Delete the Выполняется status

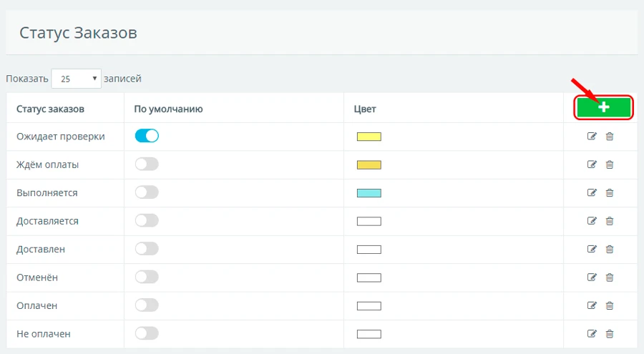610,192
